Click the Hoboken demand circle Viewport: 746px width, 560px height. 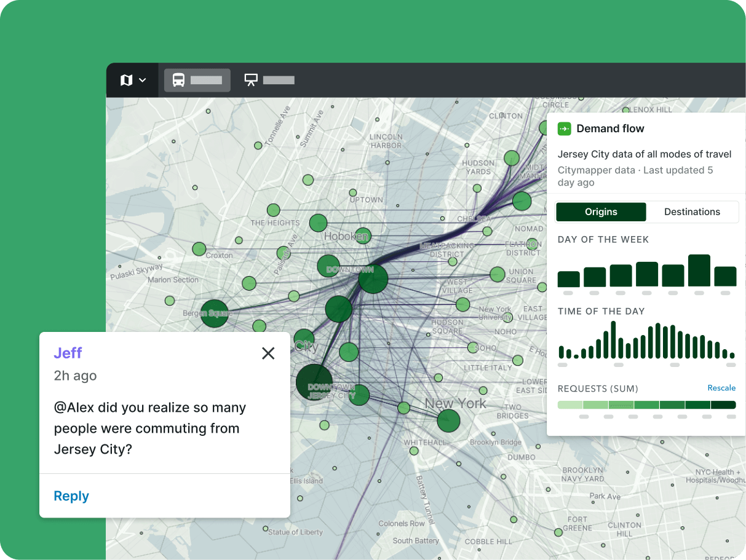coord(318,223)
